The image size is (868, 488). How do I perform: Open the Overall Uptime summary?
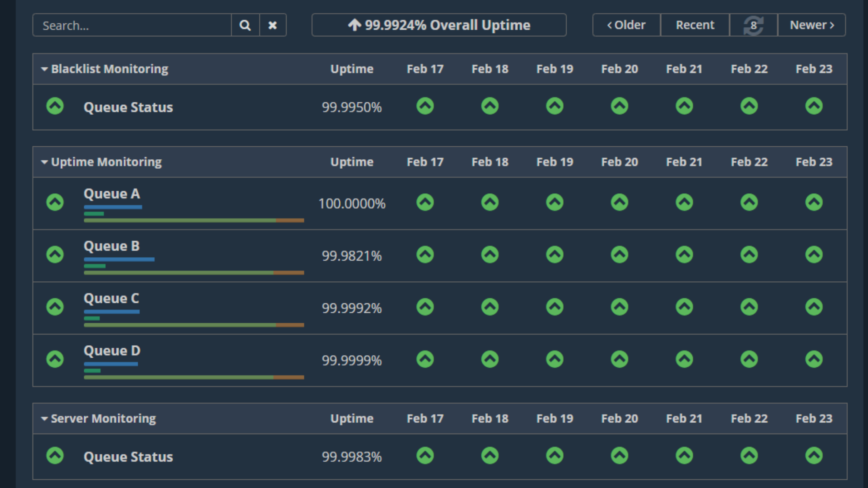(439, 25)
